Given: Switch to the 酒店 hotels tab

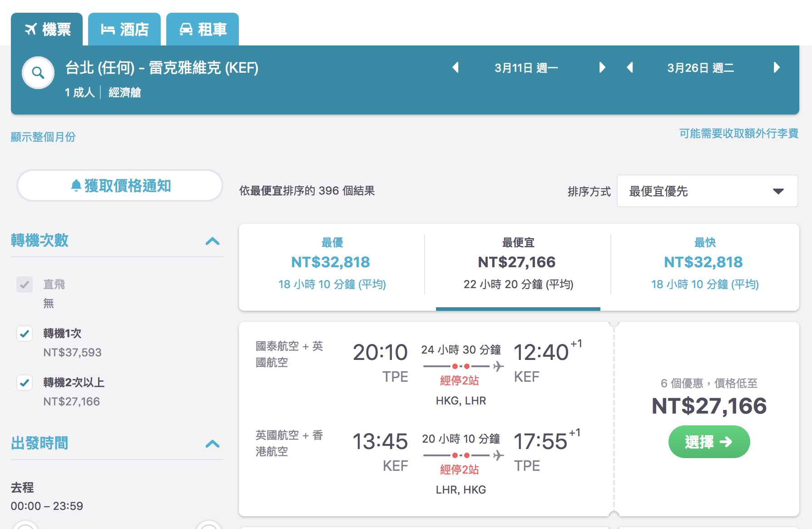Looking at the screenshot, I should [x=124, y=30].
